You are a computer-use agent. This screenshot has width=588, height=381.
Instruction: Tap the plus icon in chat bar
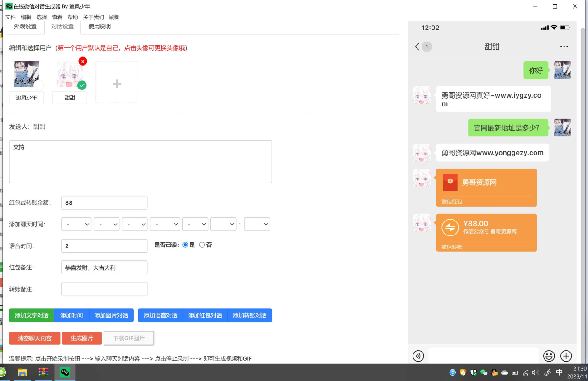pyautogui.click(x=566, y=356)
